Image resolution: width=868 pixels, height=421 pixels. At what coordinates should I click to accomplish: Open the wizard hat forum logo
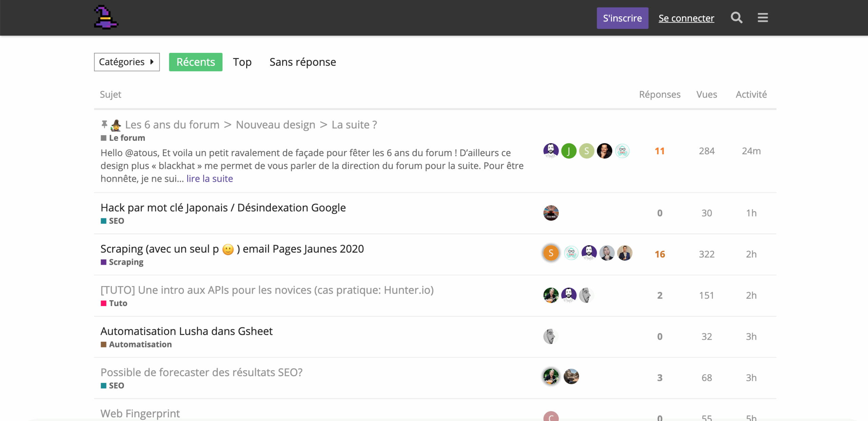point(106,17)
